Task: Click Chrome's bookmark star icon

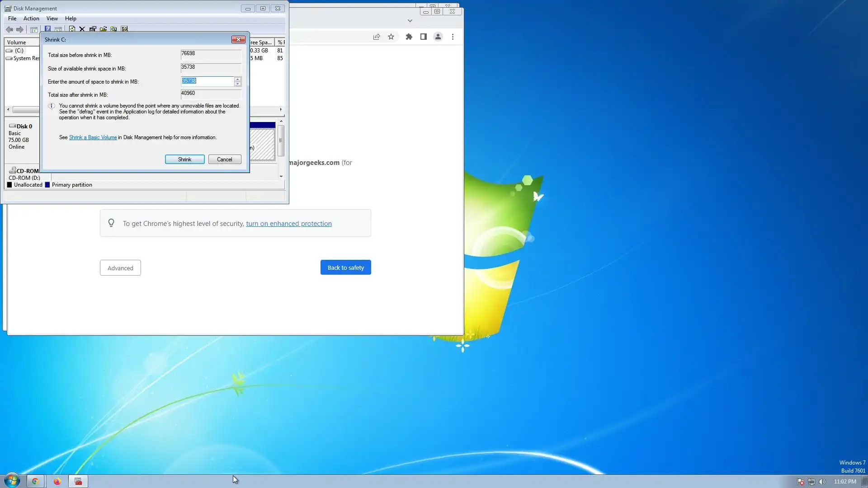Action: click(x=391, y=37)
